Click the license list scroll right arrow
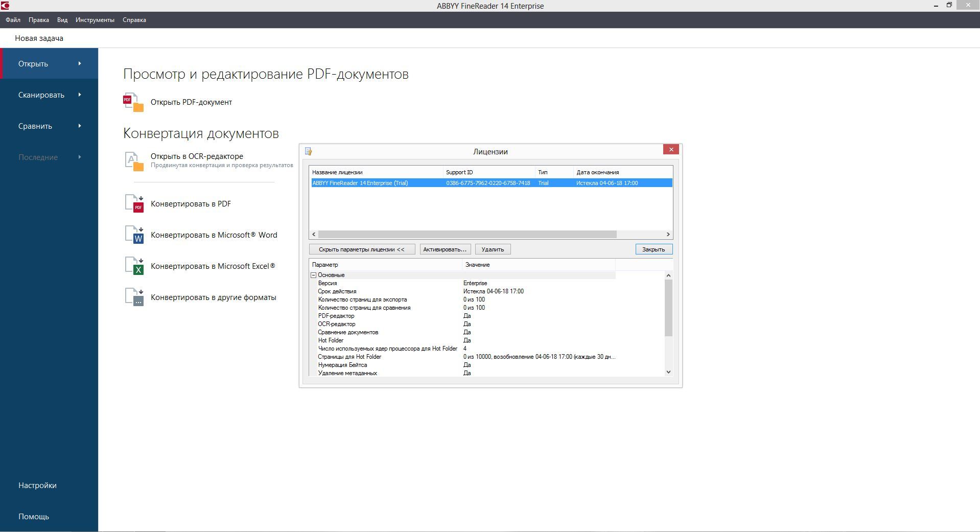This screenshot has width=980, height=532. tap(668, 234)
